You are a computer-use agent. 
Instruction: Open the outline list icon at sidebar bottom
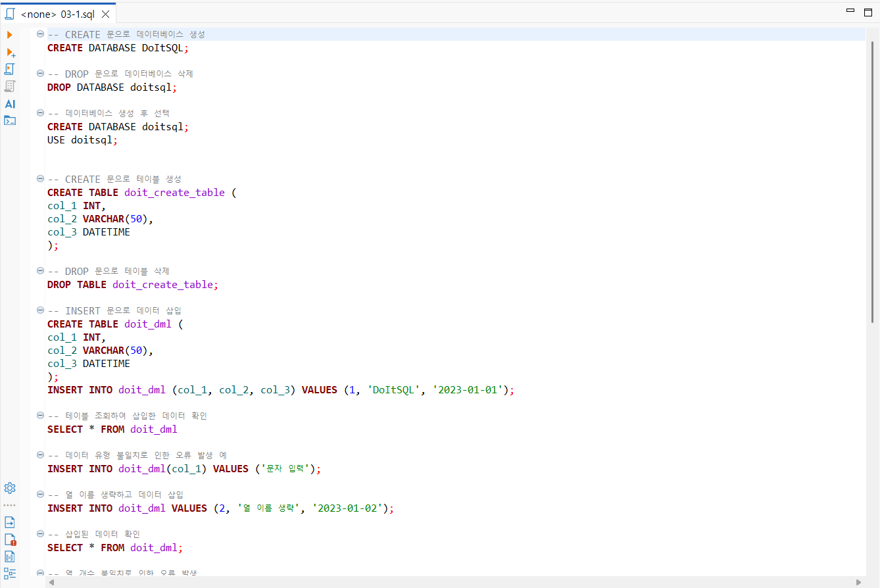point(10,573)
